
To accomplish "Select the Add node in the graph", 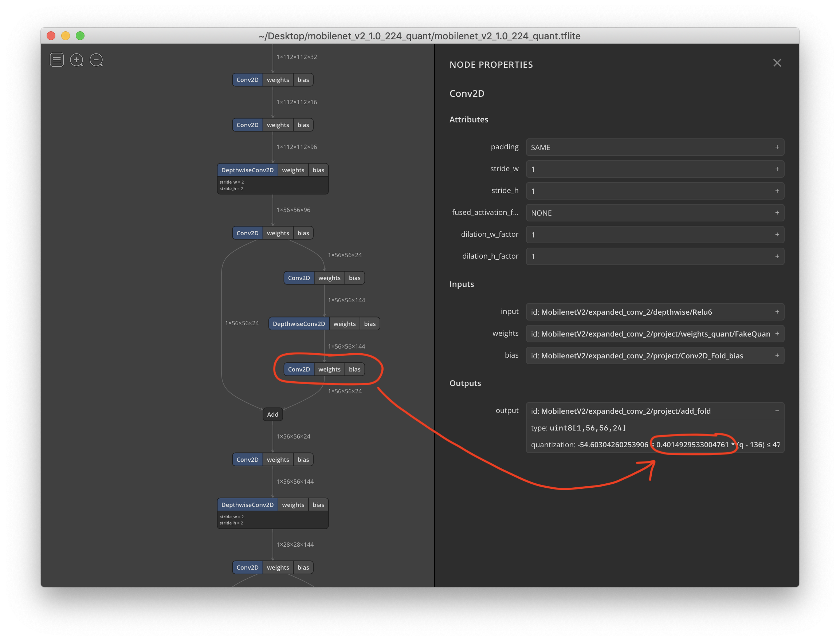I will tap(272, 414).
